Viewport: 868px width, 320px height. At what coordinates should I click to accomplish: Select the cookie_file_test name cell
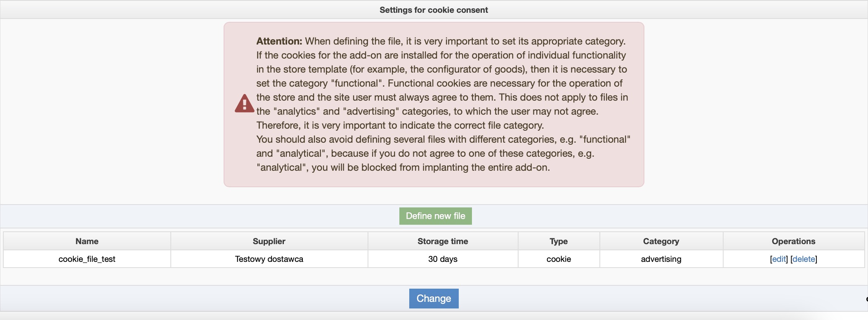coord(87,259)
